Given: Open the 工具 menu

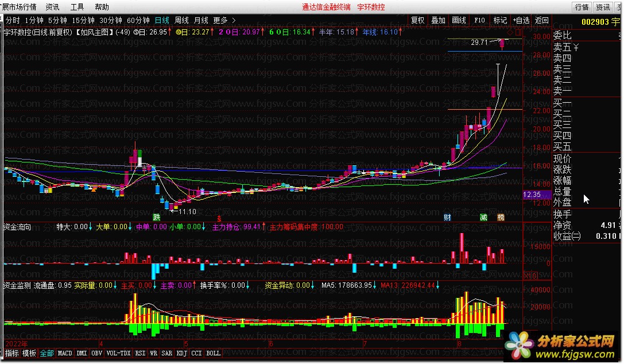Looking at the screenshot, I should tap(77, 7).
